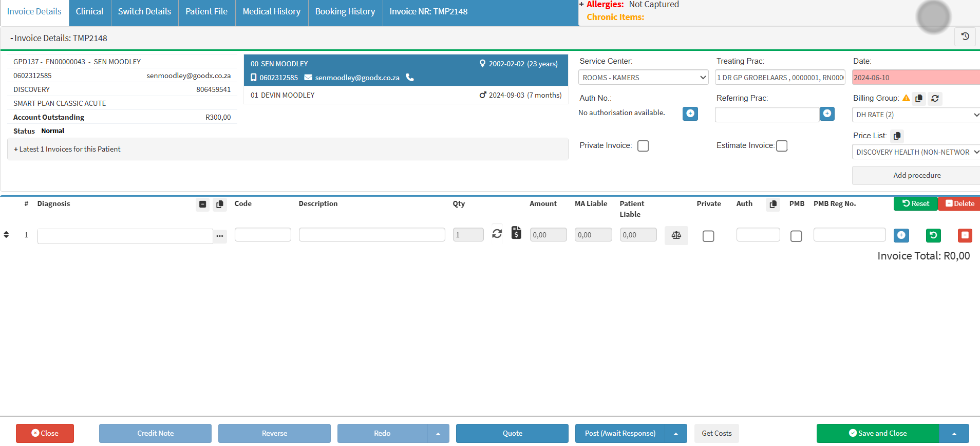Click the Date field showing 2024-06-10
980x446 pixels.
coord(915,78)
